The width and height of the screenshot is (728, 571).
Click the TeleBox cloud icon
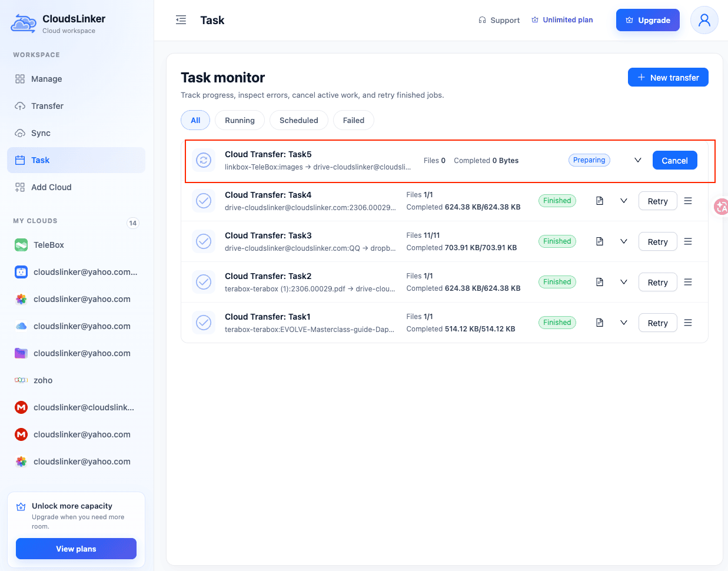(21, 245)
